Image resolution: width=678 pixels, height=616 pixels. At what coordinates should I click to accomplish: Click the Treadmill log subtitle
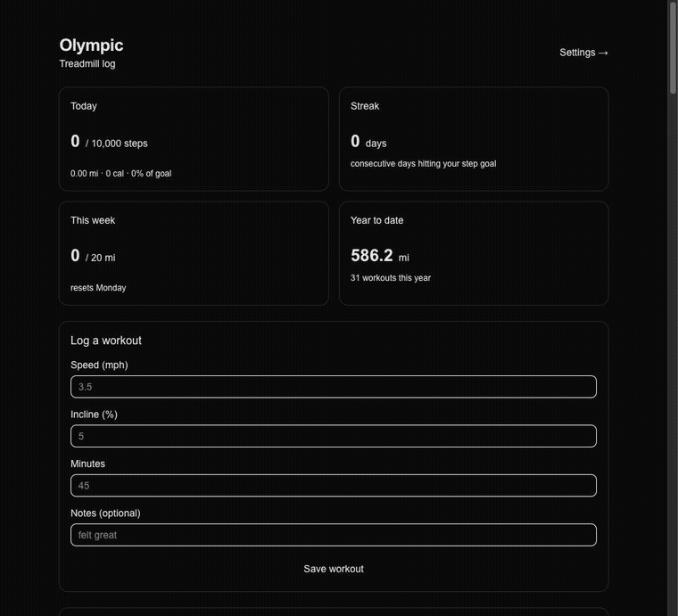87,64
